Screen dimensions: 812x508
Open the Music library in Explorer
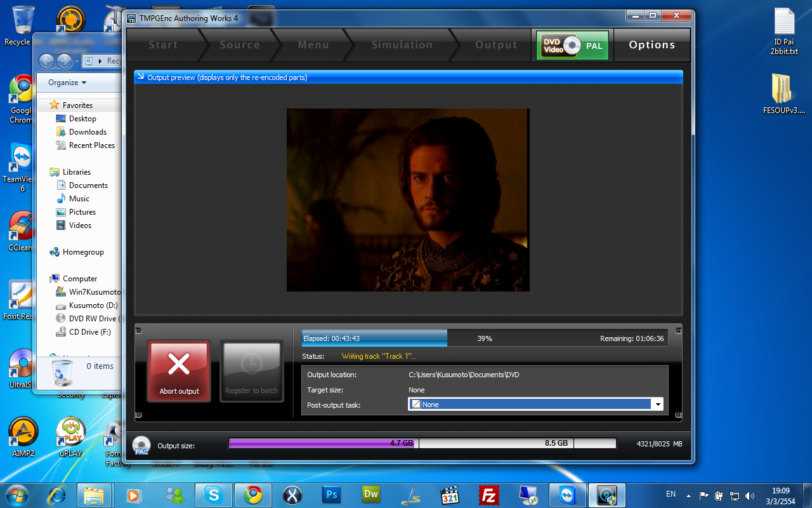point(79,199)
